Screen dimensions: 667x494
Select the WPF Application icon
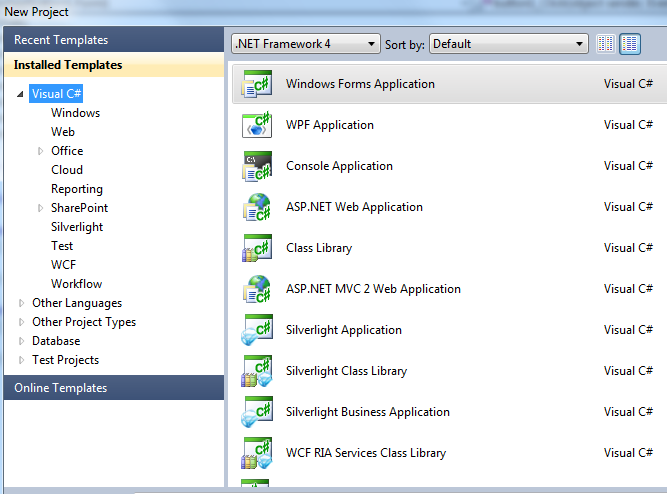pyautogui.click(x=257, y=126)
